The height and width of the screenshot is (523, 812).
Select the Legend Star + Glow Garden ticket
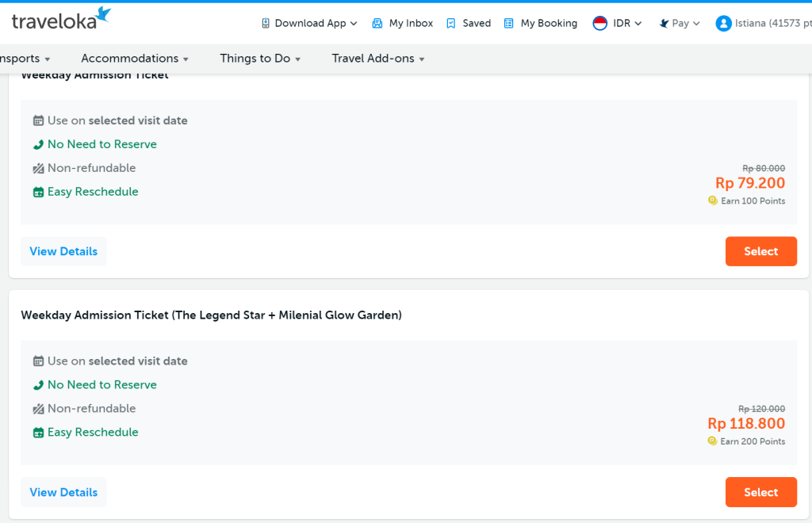click(x=760, y=492)
